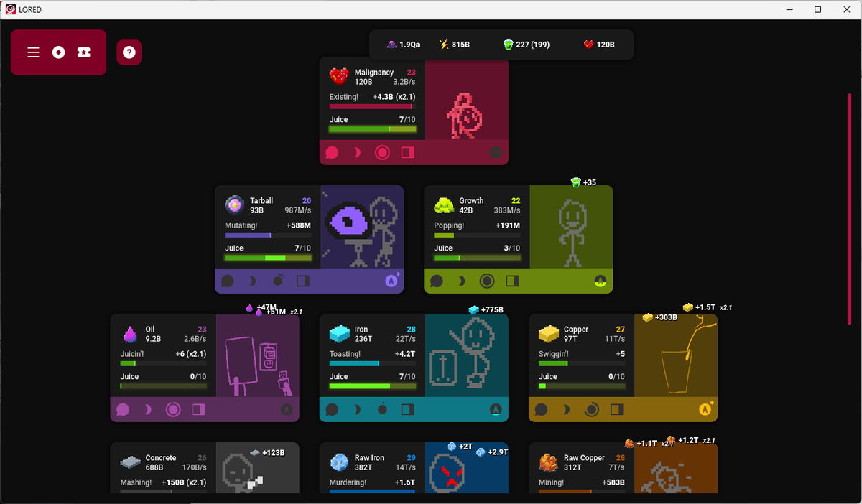Click the Malignancy red heart icon

point(339,76)
